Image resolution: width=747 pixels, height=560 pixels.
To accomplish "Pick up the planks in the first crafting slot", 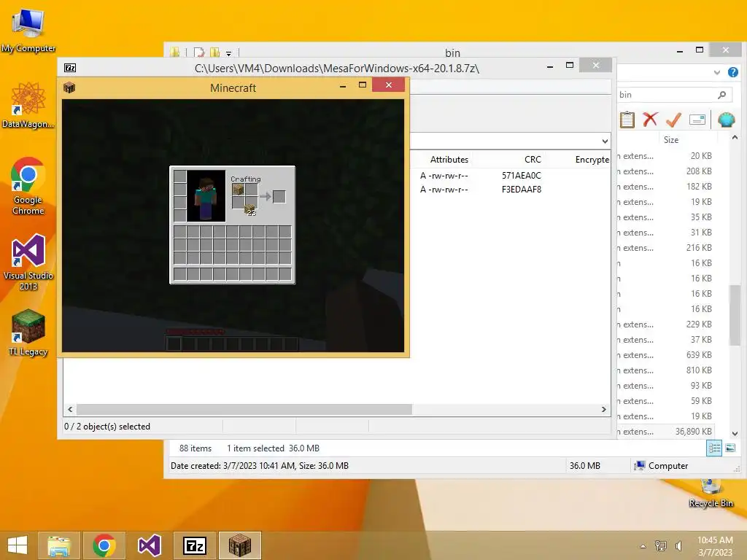I will tap(239, 190).
